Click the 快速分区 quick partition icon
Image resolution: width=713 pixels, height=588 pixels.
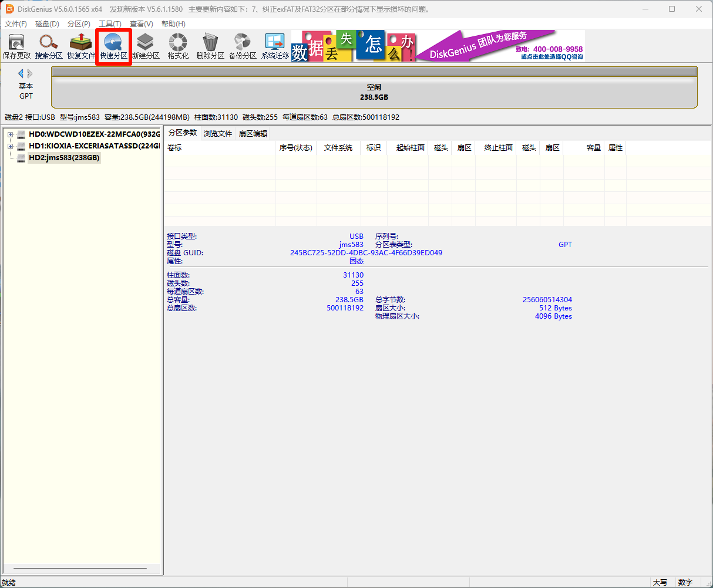tap(113, 46)
